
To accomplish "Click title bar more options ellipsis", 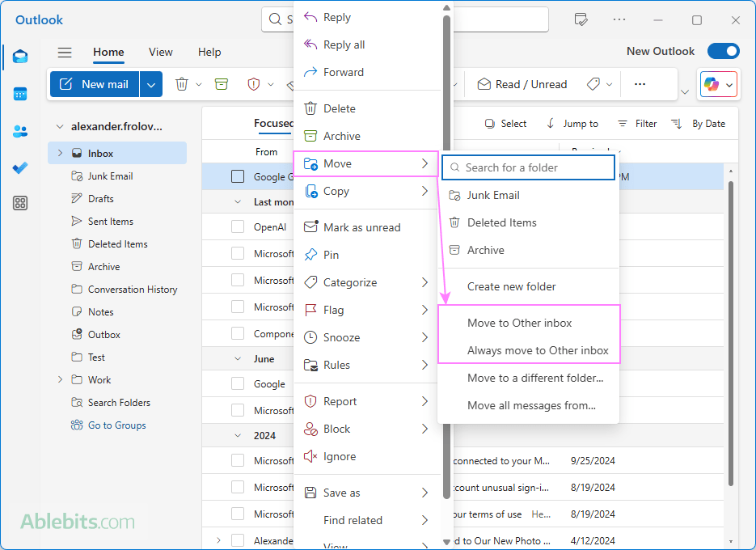I will [619, 19].
